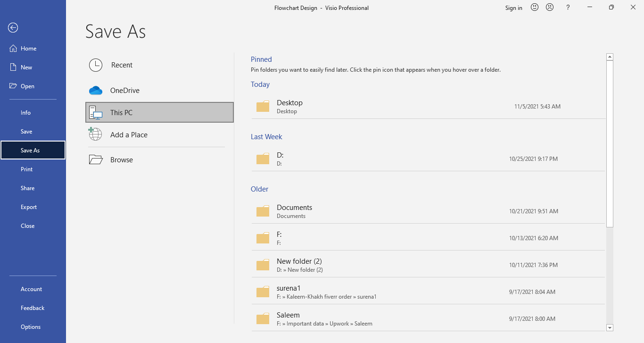Go to the Open page
Screen dimensions: 644x343
click(x=33, y=86)
